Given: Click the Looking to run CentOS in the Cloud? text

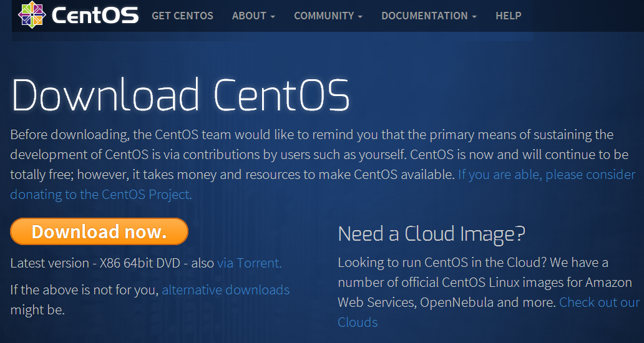Looking at the screenshot, I should (441, 262).
